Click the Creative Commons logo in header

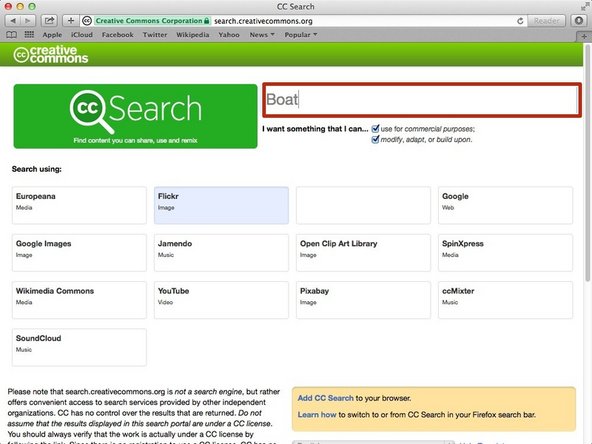point(51,54)
